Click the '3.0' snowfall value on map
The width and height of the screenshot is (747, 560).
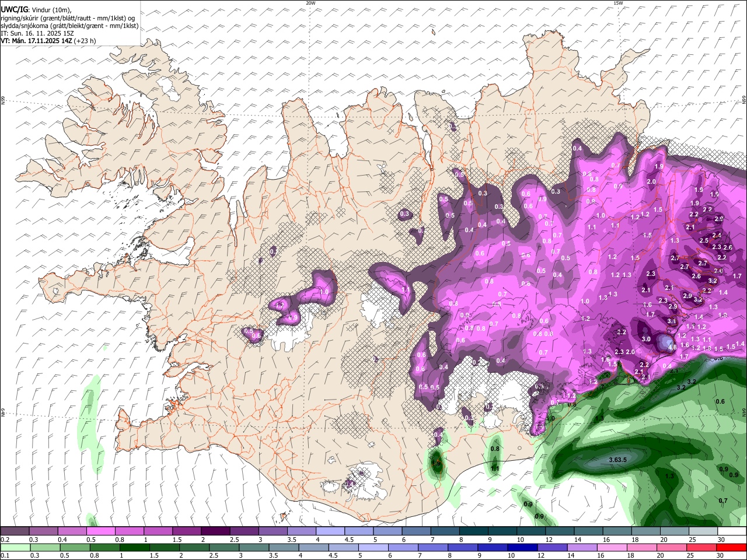click(x=646, y=339)
